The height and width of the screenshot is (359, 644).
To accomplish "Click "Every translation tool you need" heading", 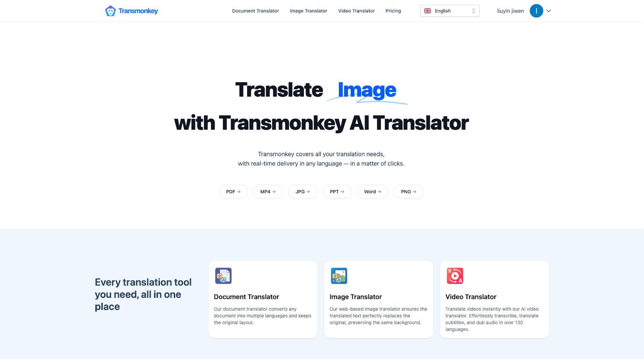I will (143, 294).
